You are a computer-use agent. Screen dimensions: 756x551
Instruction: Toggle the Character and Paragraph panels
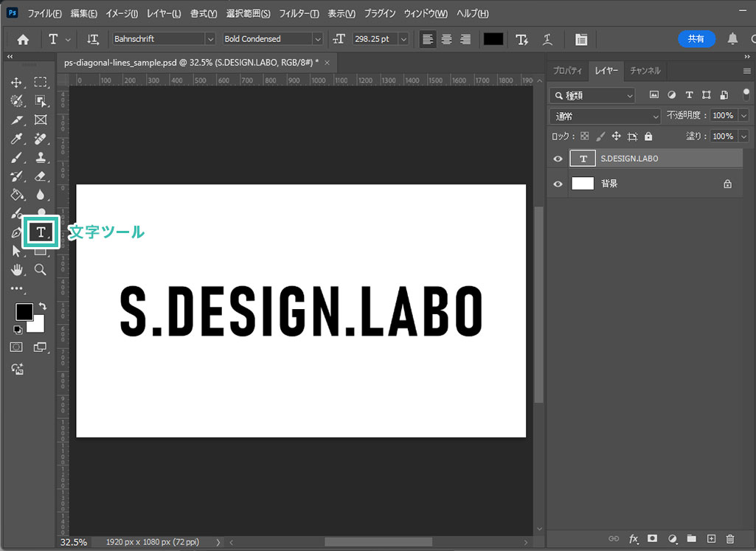pyautogui.click(x=581, y=40)
